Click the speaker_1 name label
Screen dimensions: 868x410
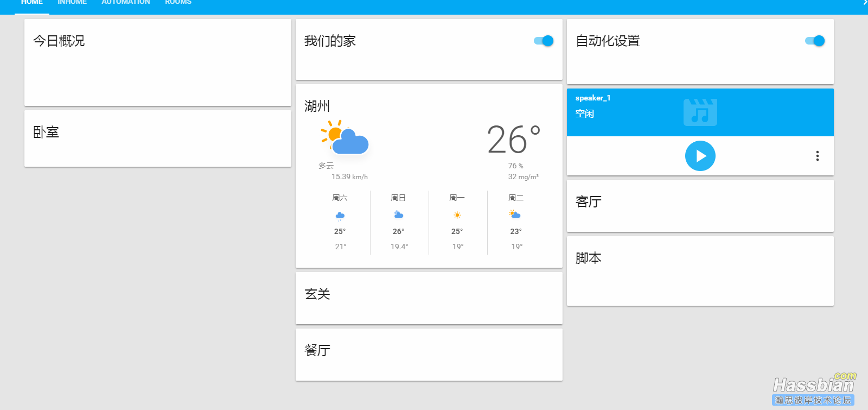593,98
